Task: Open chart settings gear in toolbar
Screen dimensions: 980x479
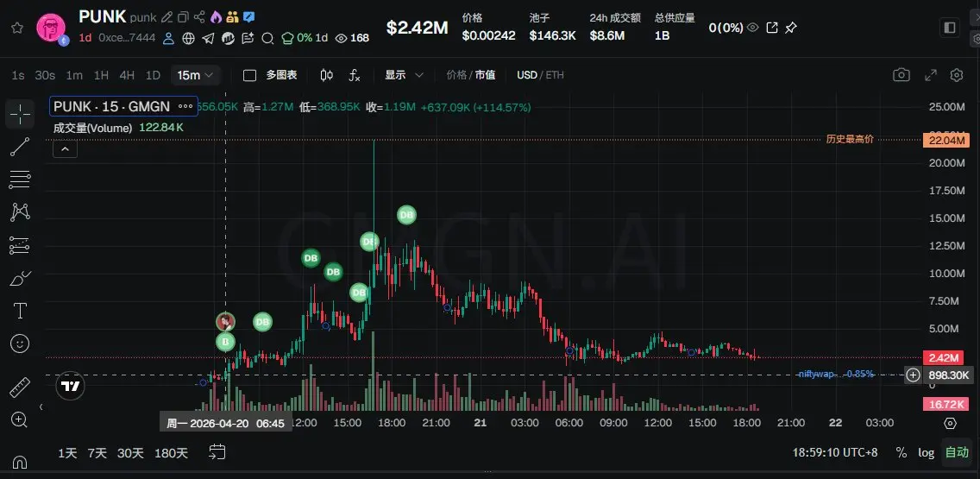Action: (x=956, y=75)
